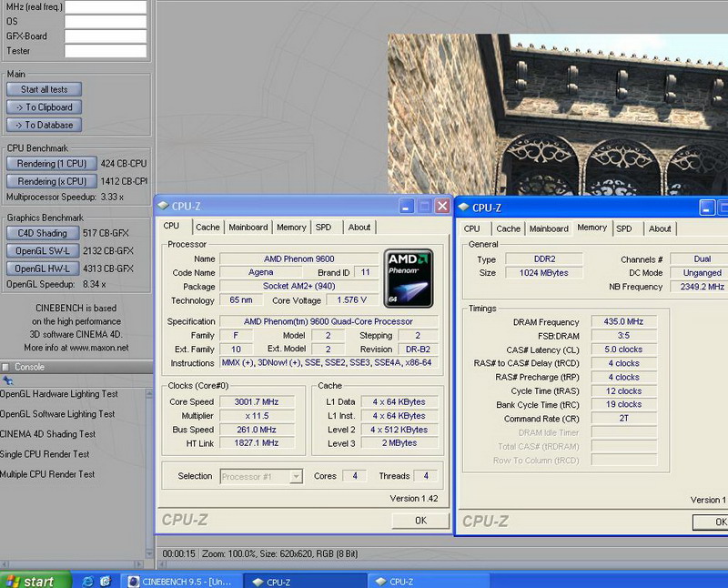This screenshot has height=588, width=728.
Task: Select Memory tab in right CPU-Z window
Action: click(592, 228)
